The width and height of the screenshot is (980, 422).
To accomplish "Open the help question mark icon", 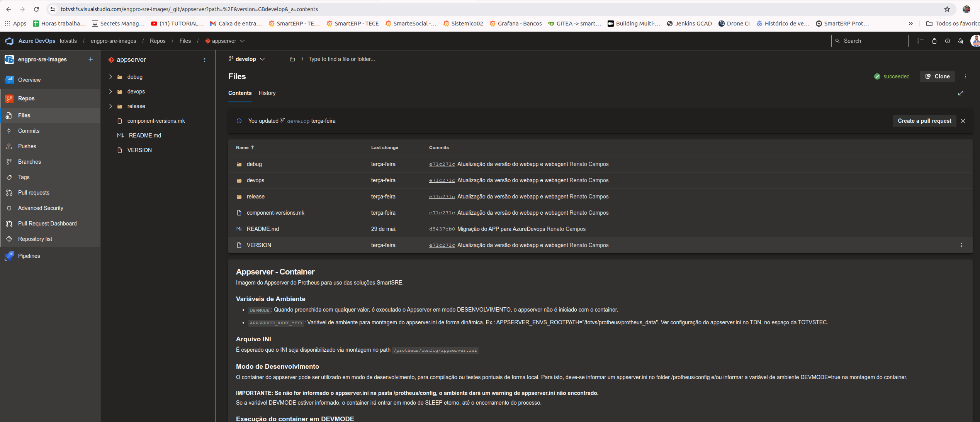I will (x=948, y=41).
